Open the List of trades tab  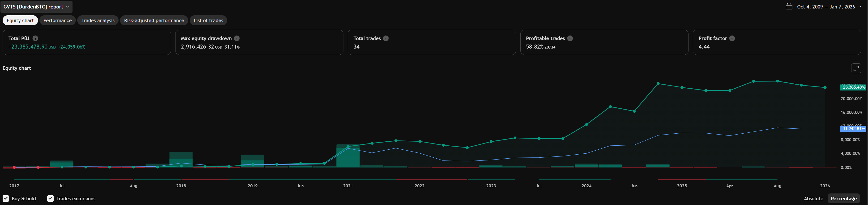208,20
